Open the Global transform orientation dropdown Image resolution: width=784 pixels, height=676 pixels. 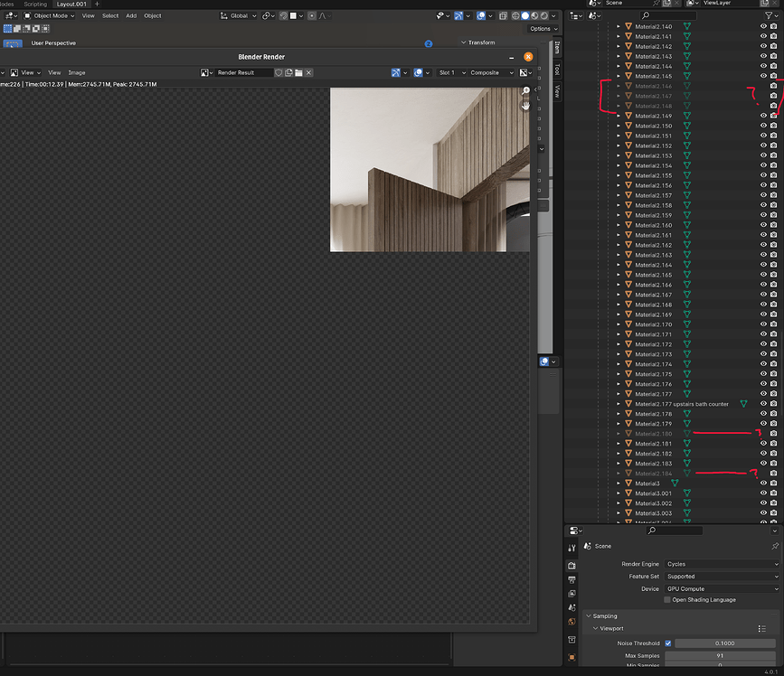pyautogui.click(x=238, y=15)
